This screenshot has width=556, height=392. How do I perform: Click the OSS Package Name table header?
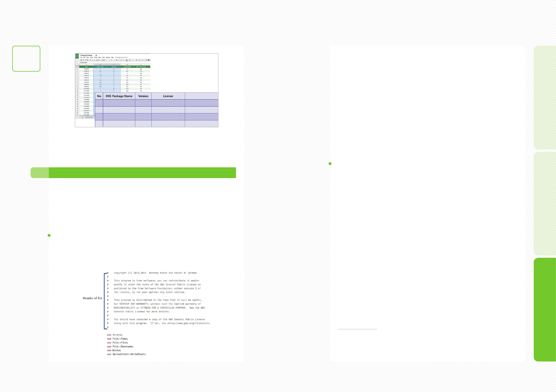click(x=119, y=96)
